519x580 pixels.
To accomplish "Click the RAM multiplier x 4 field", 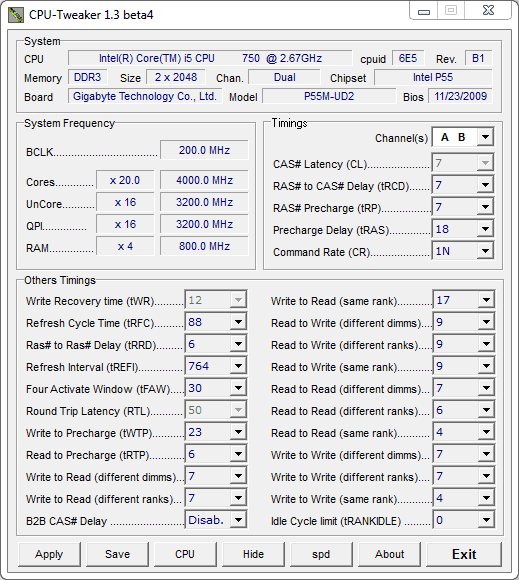I will pyautogui.click(x=125, y=246).
